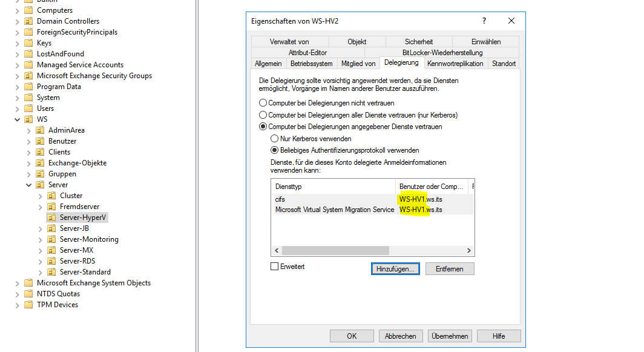The width and height of the screenshot is (644, 352).
Task: Click the Exchange-Objekte OU icon
Action: [x=40, y=162]
